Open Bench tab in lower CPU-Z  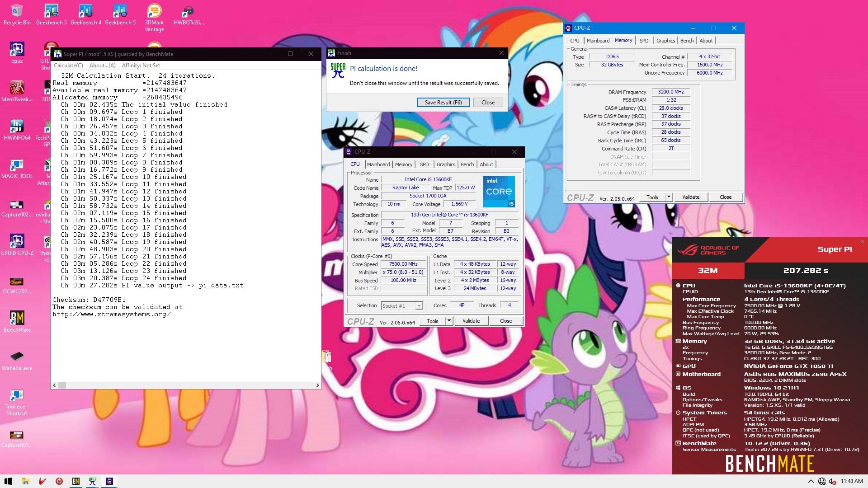tap(467, 164)
